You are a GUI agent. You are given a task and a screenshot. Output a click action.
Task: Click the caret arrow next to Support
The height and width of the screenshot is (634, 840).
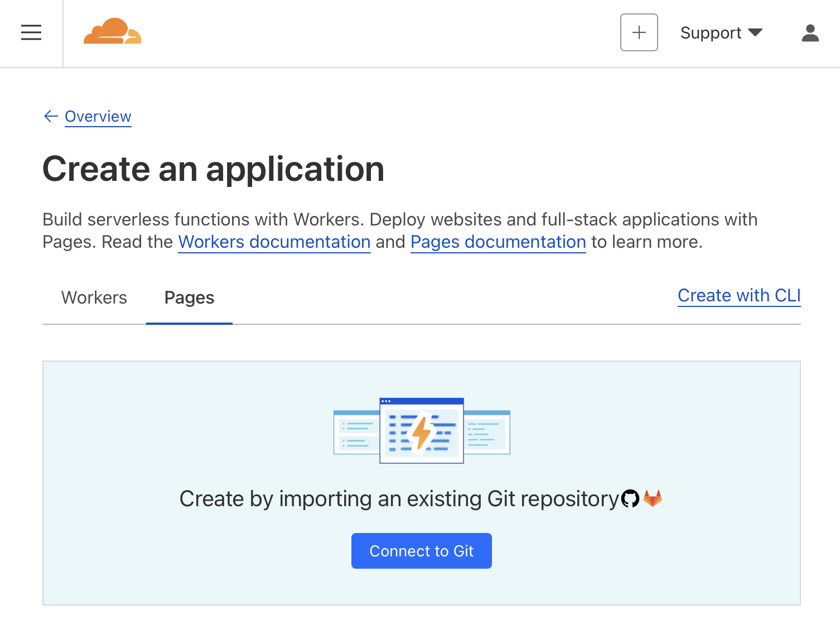(x=755, y=32)
